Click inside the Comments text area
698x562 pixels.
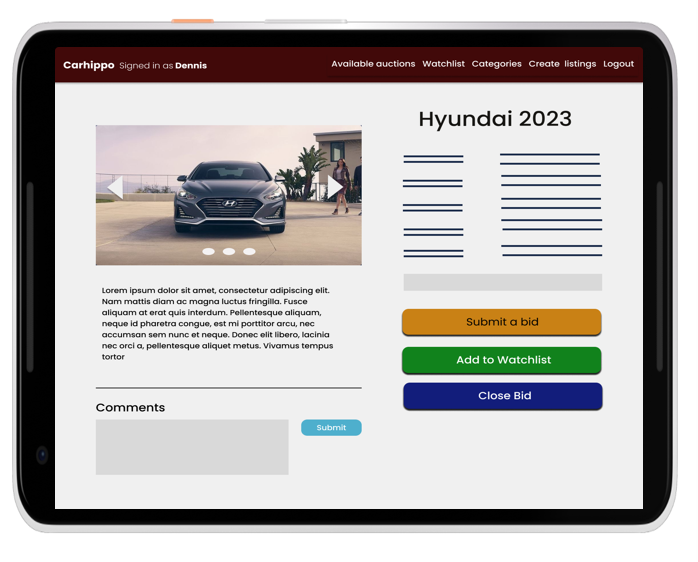tap(192, 447)
